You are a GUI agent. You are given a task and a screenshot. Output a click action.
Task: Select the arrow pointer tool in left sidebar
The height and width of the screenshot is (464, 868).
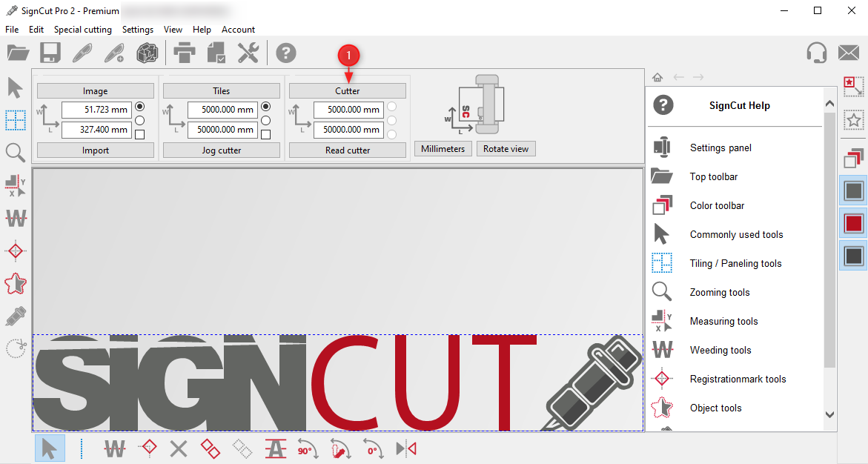[15, 88]
